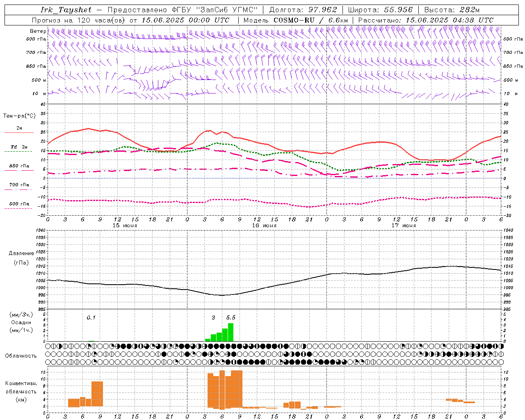Select the Облачность cloud cover label

coord(21,356)
